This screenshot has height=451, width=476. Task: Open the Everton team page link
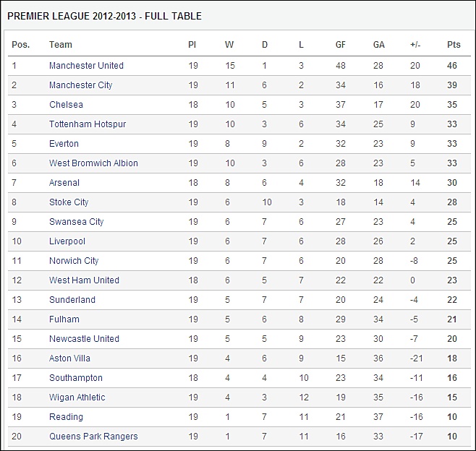tap(64, 143)
